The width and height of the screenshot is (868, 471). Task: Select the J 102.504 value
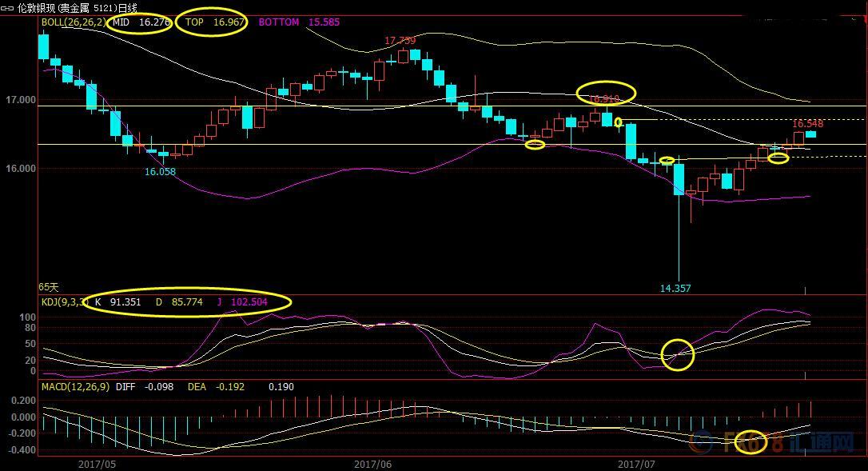pyautogui.click(x=242, y=302)
